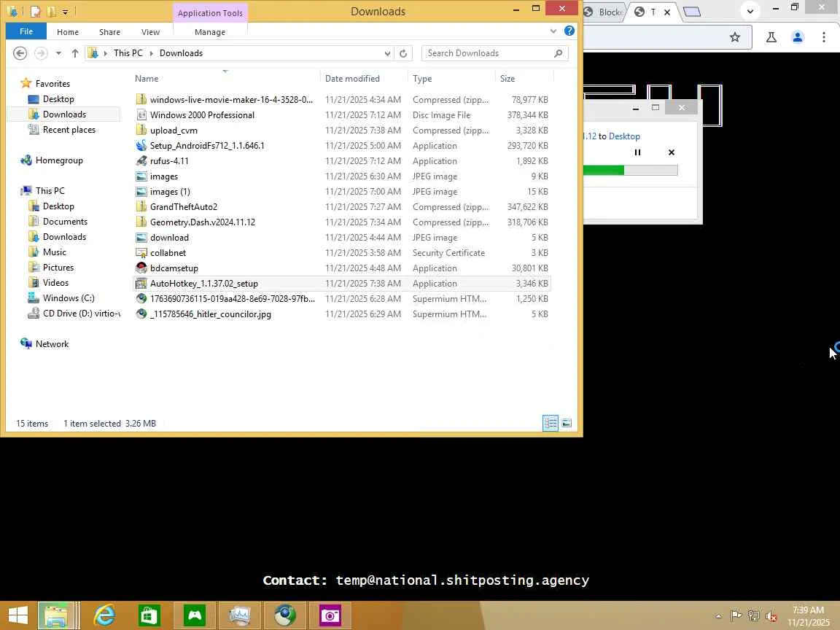Go up one folder level arrow
The image size is (840, 630).
tap(75, 53)
